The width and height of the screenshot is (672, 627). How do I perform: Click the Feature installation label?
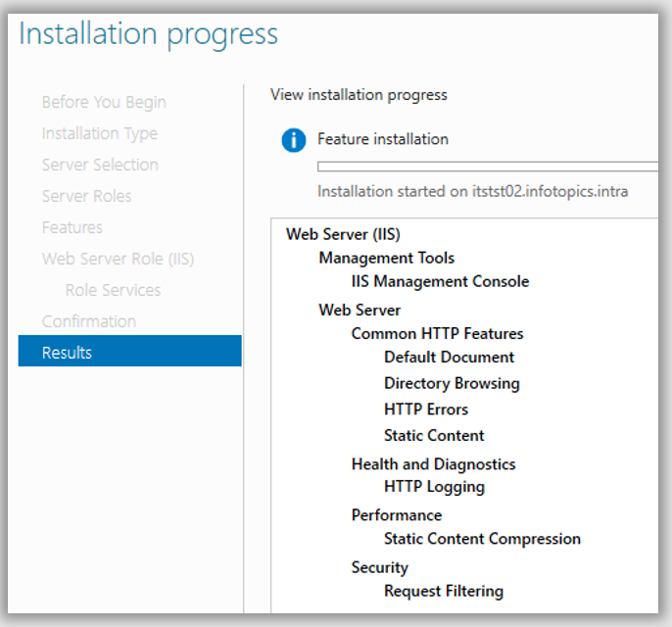pos(383,139)
